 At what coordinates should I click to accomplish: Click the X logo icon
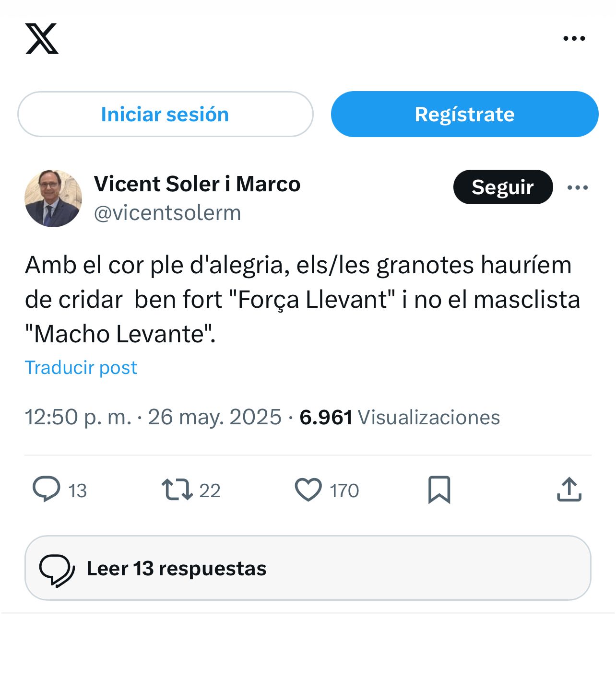tap(42, 38)
